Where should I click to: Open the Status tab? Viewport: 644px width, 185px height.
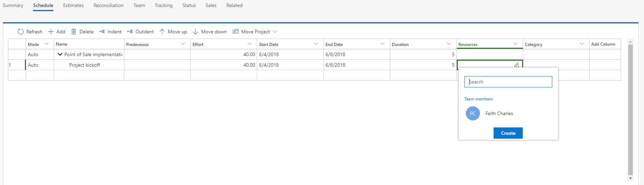pyautogui.click(x=189, y=5)
